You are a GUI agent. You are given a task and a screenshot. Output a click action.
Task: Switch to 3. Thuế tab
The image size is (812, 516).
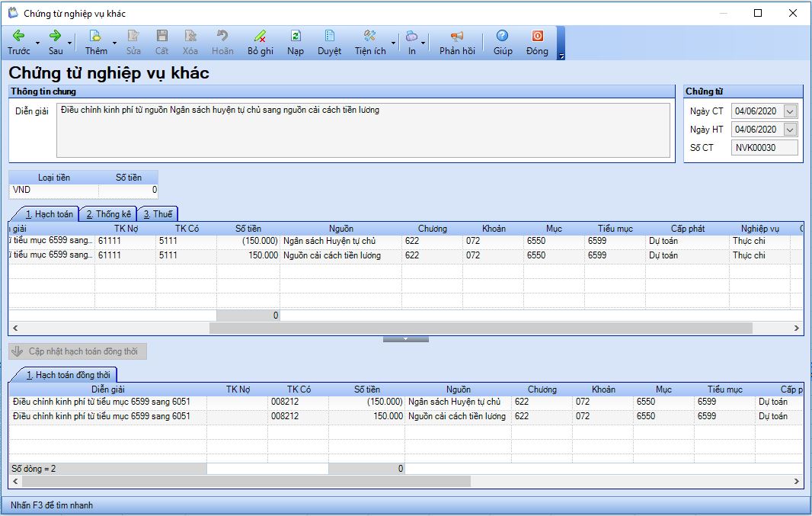(158, 214)
